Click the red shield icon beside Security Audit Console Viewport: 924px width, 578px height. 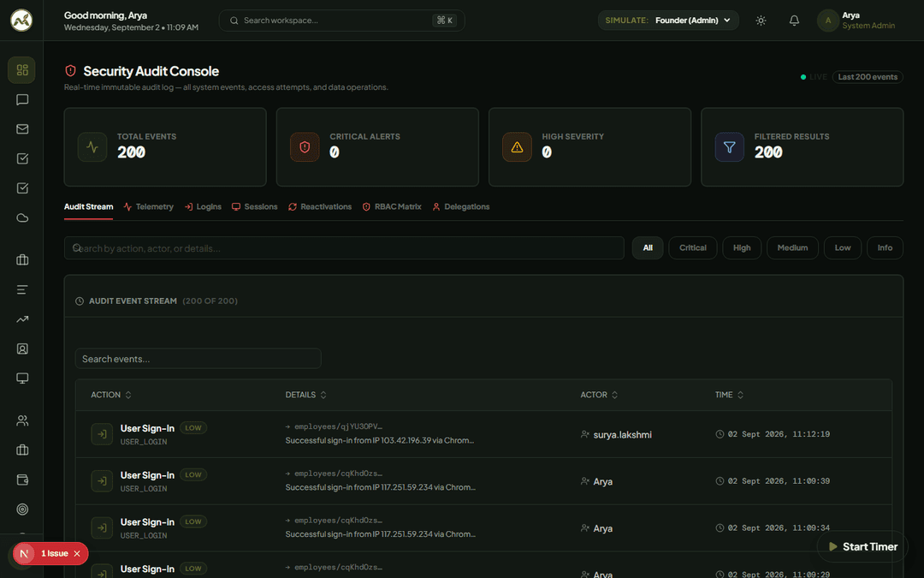coord(71,71)
